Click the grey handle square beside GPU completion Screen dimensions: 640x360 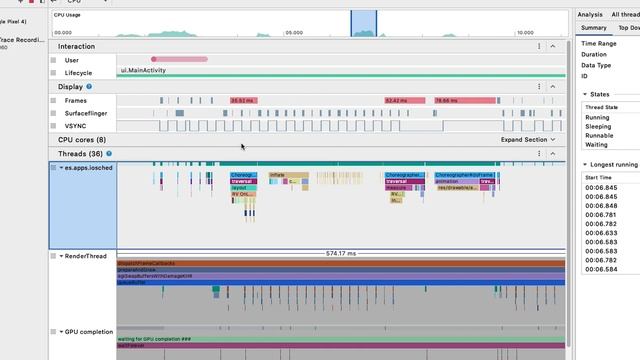click(53, 332)
